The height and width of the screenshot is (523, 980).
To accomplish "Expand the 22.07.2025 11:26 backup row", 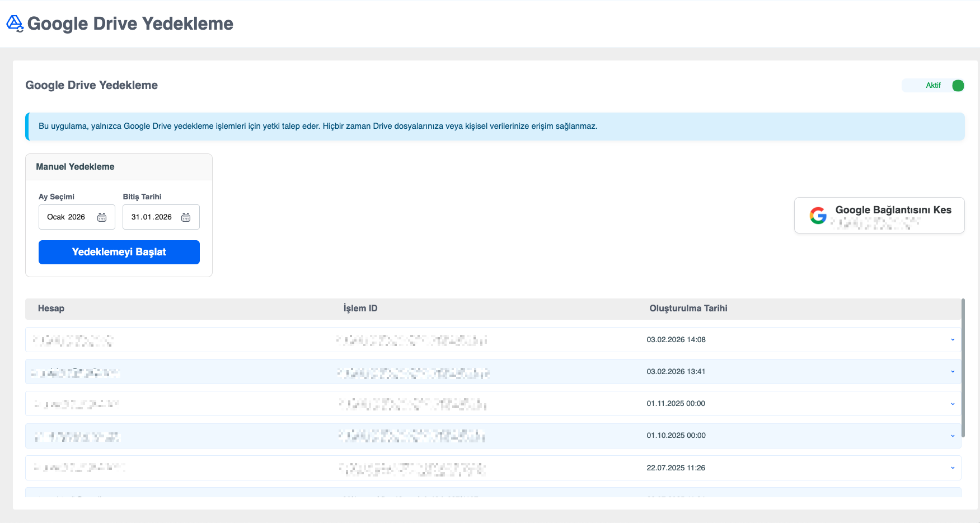I will (953, 468).
